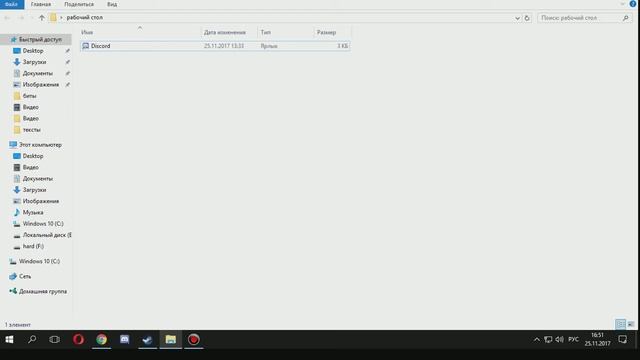Image resolution: width=640 pixels, height=360 pixels.
Task: Click the Desktop folder icon under Этот компьютер
Action: (x=17, y=156)
